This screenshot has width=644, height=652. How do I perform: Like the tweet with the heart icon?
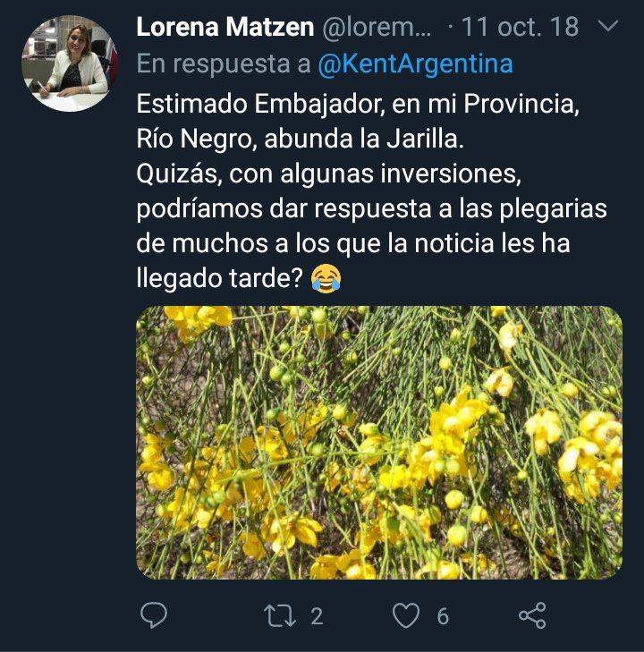tap(406, 616)
